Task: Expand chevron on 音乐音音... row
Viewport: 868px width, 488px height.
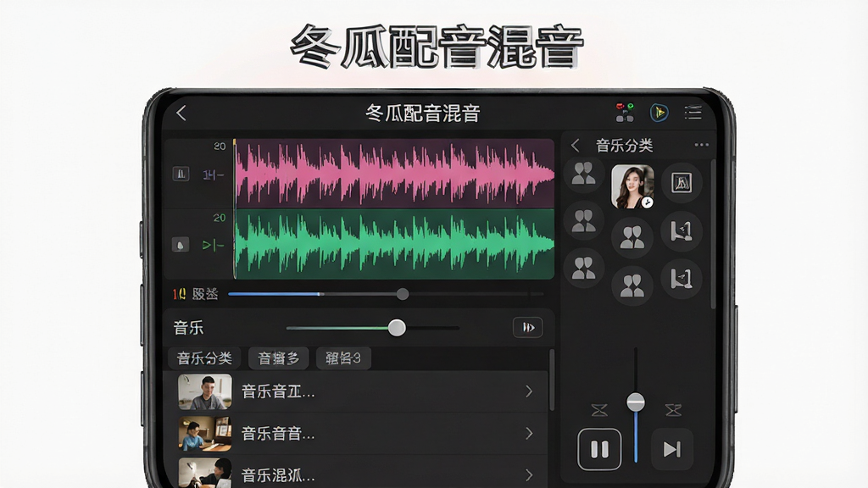Action: coord(529,433)
